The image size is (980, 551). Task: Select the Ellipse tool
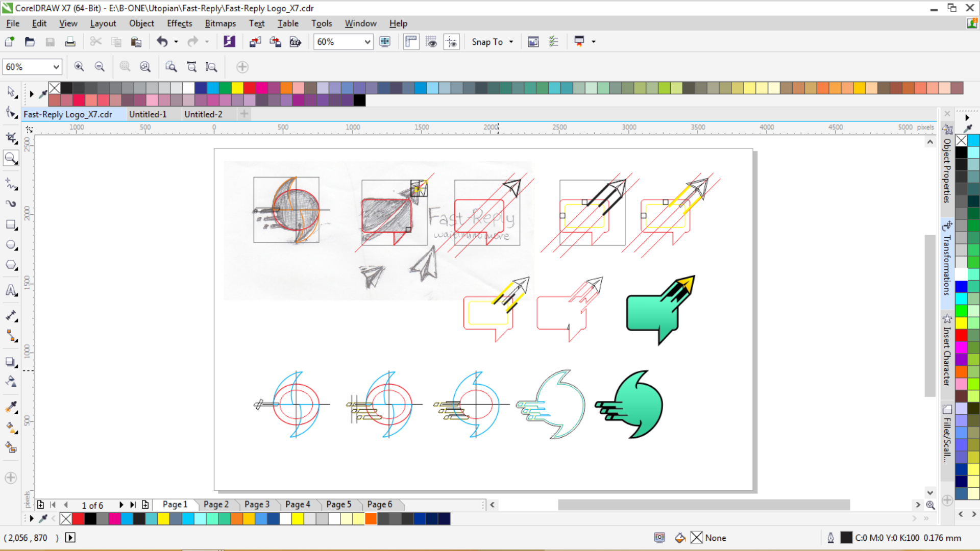11,245
